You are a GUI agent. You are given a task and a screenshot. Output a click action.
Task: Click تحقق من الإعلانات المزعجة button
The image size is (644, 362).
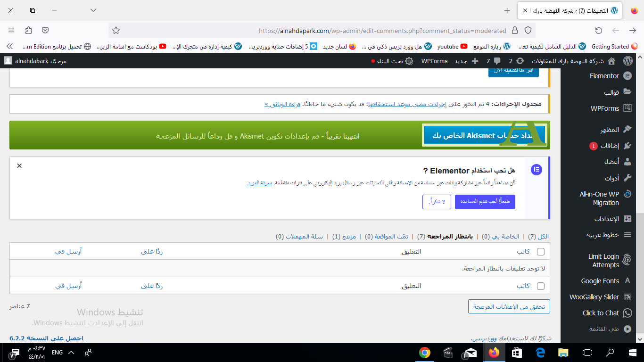[x=509, y=306]
